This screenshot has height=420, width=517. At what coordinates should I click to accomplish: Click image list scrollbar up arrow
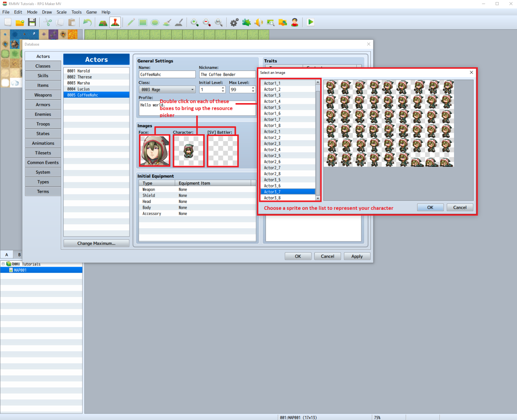(318, 82)
